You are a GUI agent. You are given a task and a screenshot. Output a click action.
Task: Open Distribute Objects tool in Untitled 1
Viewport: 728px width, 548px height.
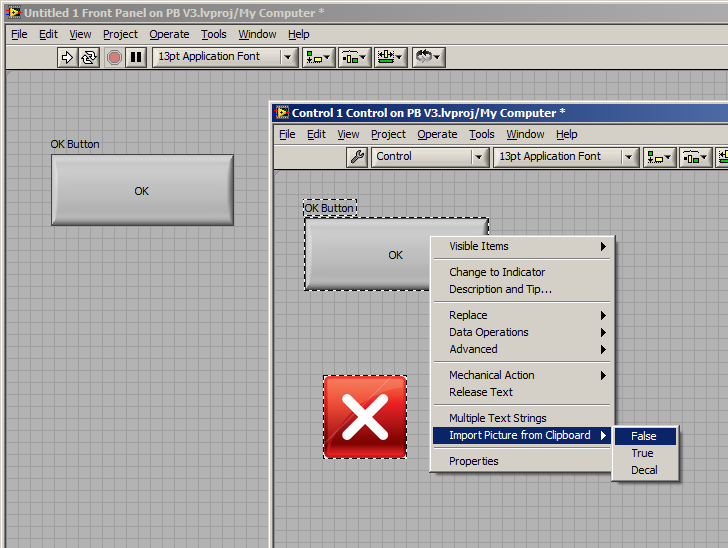(355, 58)
